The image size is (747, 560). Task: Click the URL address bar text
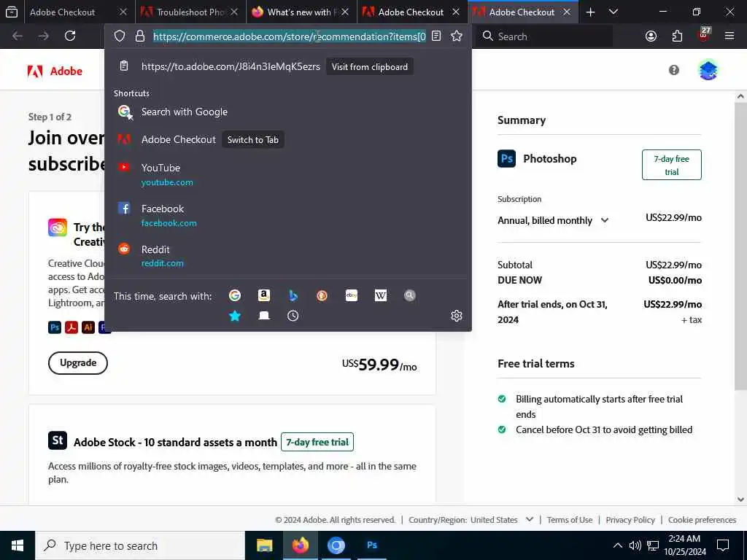pyautogui.click(x=289, y=36)
